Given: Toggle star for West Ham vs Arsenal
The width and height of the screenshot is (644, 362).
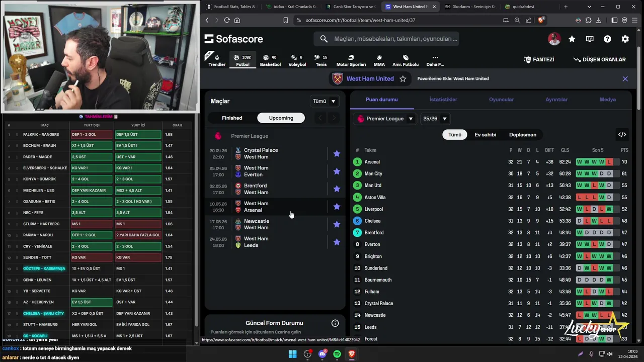Looking at the screenshot, I should click(x=337, y=207).
